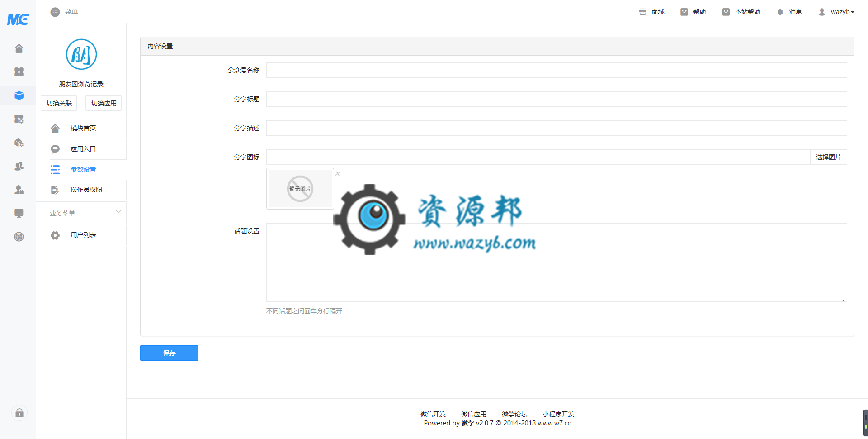
Task: Go to 应用入口 menu item
Action: (x=83, y=149)
